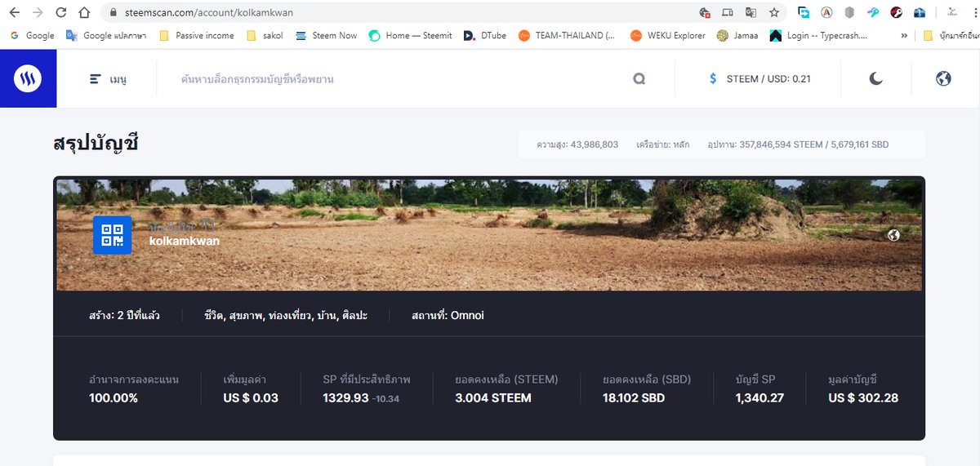Open Login -- Typecrash bookmark

pyautogui.click(x=819, y=36)
